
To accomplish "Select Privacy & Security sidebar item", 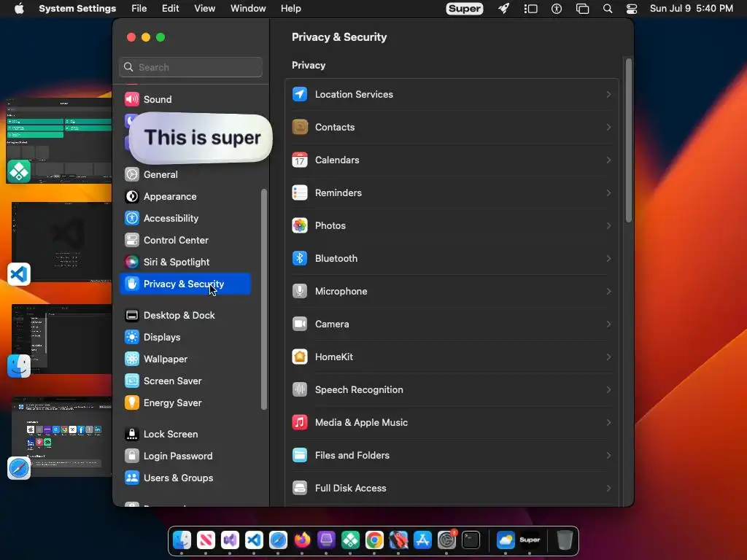I will tap(185, 284).
